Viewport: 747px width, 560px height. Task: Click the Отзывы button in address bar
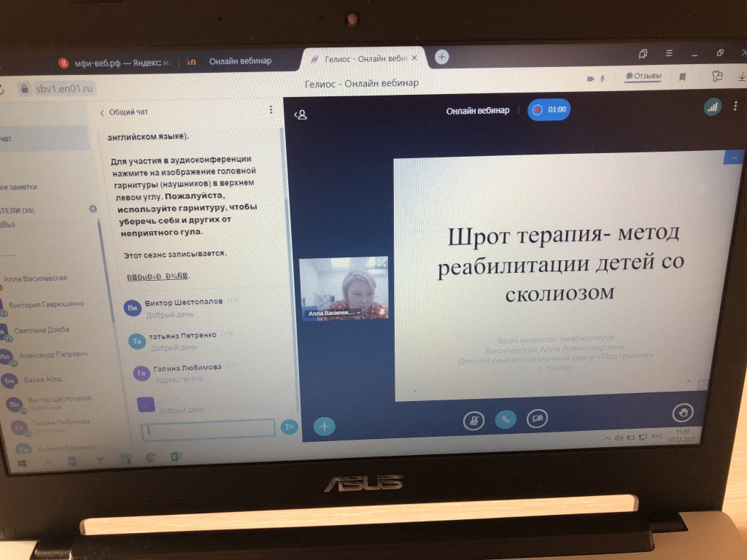[x=643, y=75]
